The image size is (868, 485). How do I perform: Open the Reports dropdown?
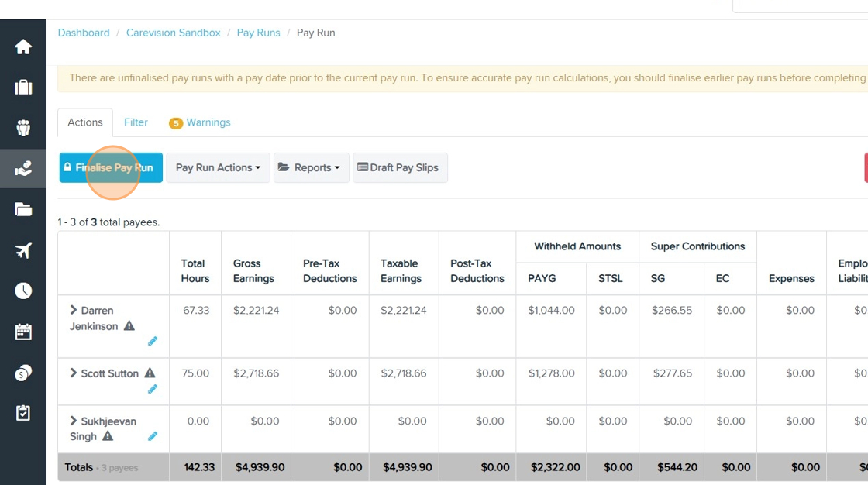pyautogui.click(x=311, y=168)
